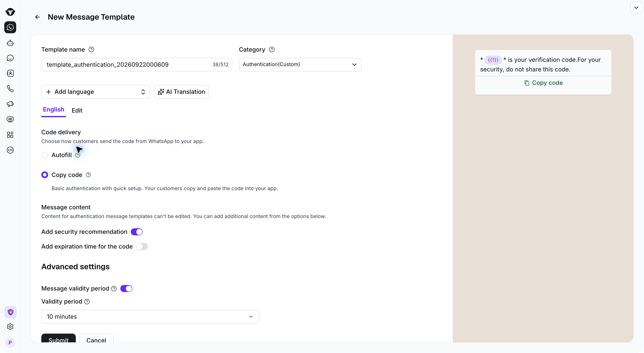Click the Cancel button
This screenshot has height=353, width=644.
(x=96, y=338)
